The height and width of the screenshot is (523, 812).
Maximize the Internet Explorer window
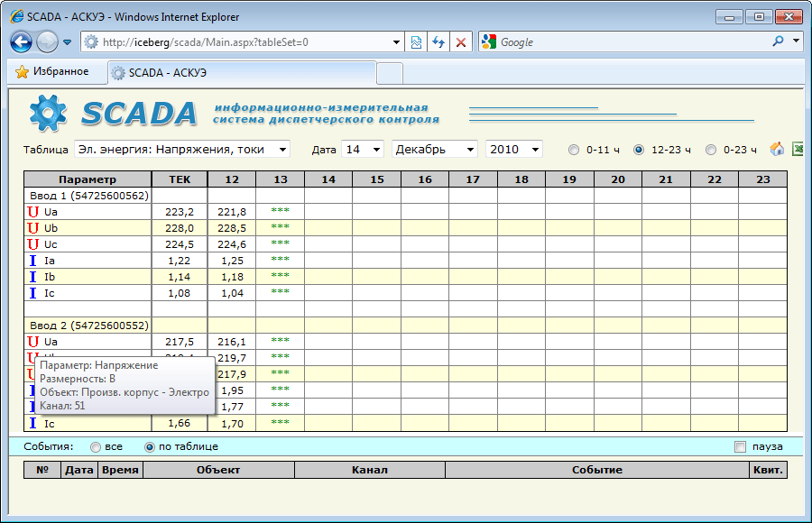(x=759, y=16)
